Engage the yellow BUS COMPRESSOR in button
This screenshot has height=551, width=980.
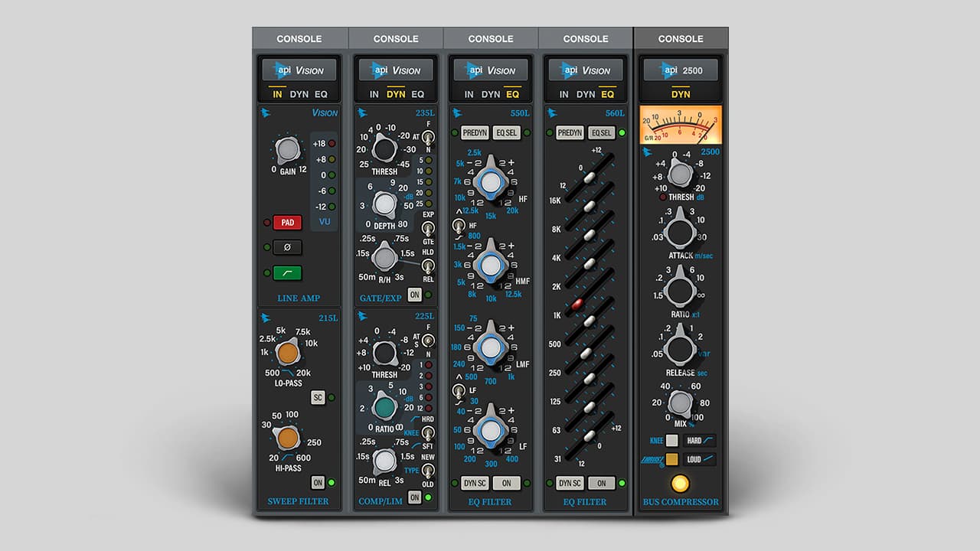tap(680, 483)
